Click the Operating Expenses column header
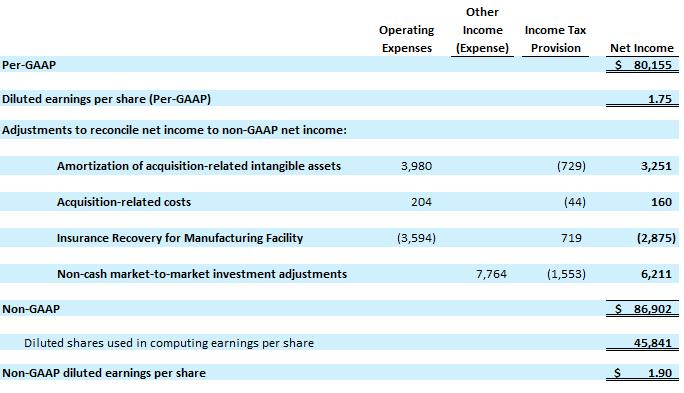This screenshot has width=684, height=393. (407, 39)
